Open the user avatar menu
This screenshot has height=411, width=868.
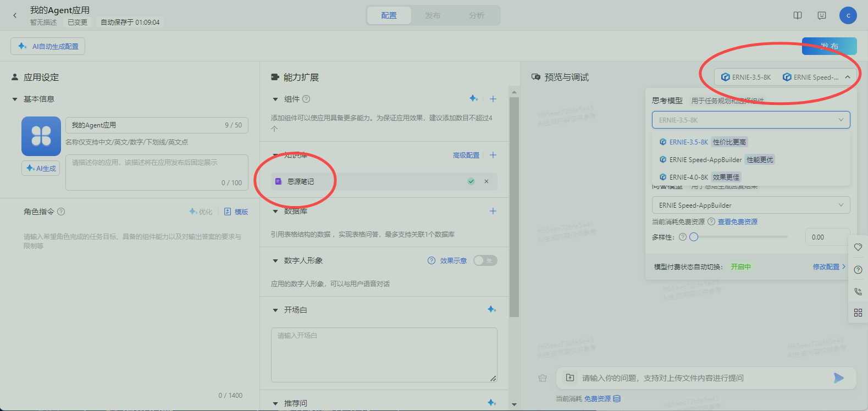(x=848, y=15)
